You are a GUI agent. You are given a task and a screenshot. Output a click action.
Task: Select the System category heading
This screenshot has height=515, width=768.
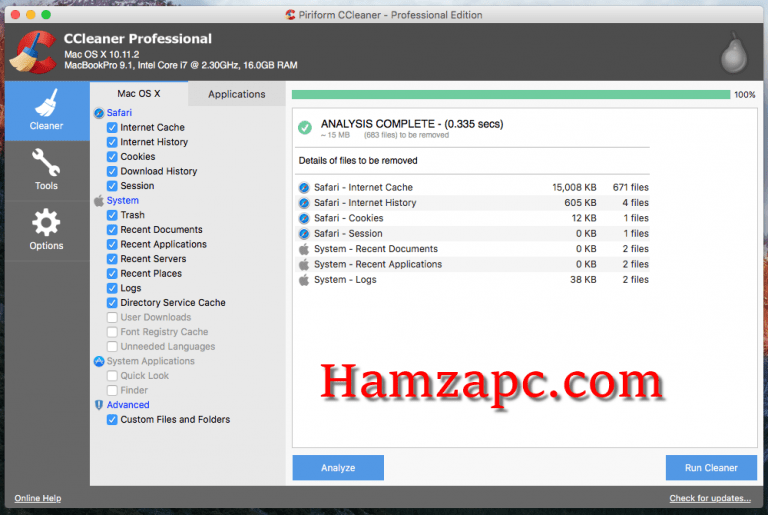[122, 200]
